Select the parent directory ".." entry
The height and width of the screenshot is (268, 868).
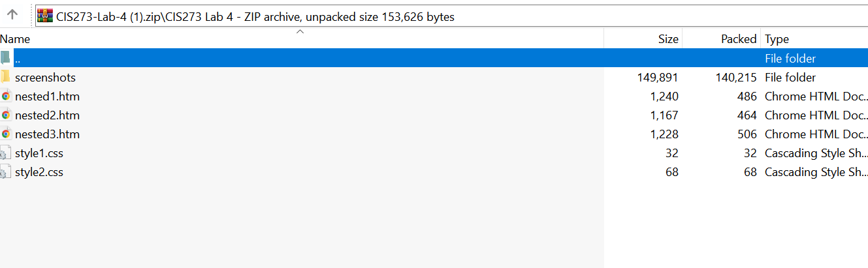18,59
